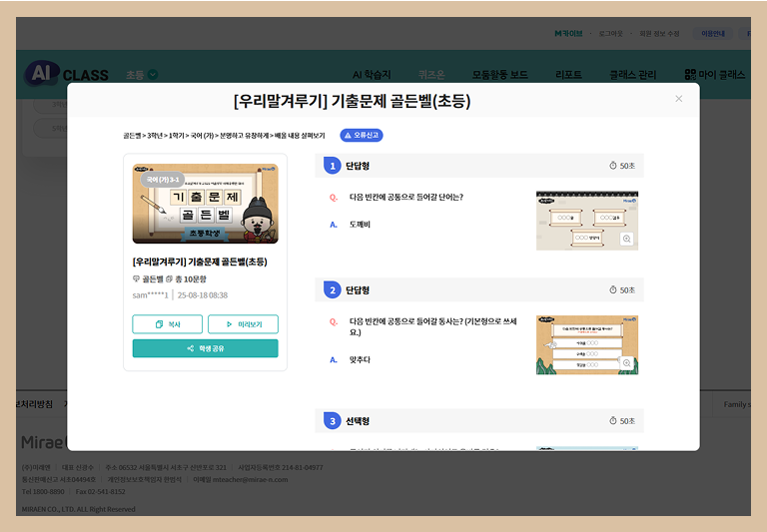Open the AI 학습지 menu
Screen dimensions: 767x532
pyautogui.click(x=372, y=75)
